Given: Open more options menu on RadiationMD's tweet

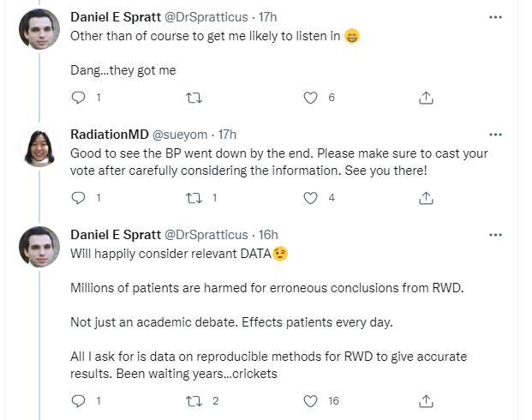Looking at the screenshot, I should tap(495, 135).
